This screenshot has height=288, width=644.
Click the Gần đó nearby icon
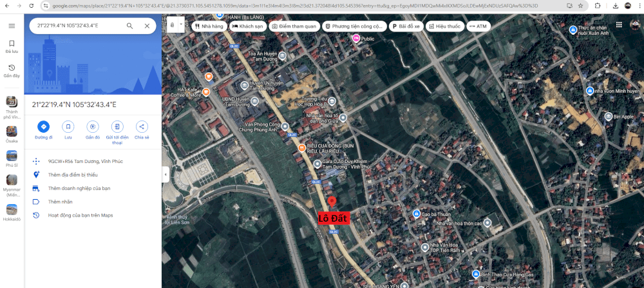[93, 126]
